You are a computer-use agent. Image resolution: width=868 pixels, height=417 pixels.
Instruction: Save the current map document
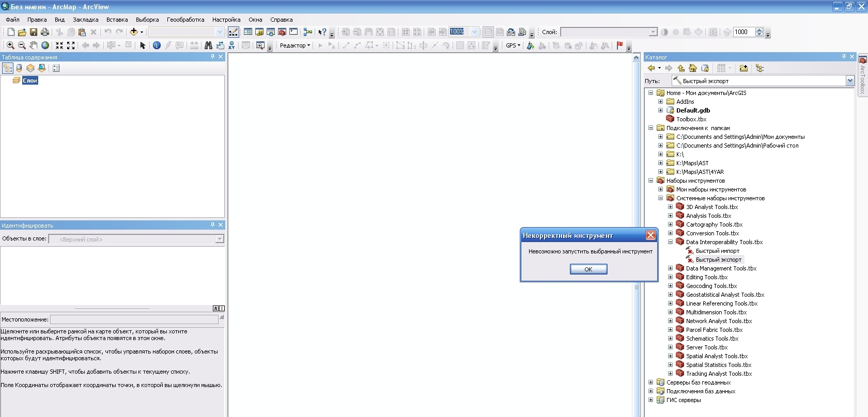[34, 32]
